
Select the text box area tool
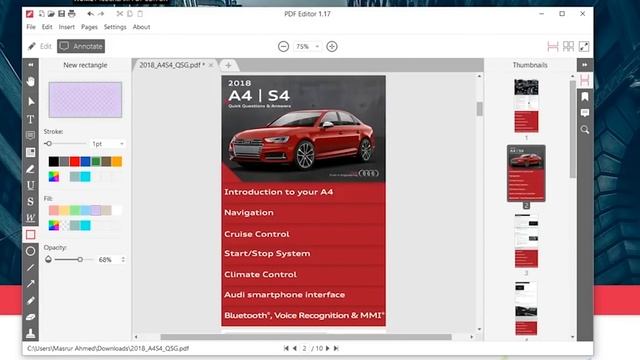31,152
